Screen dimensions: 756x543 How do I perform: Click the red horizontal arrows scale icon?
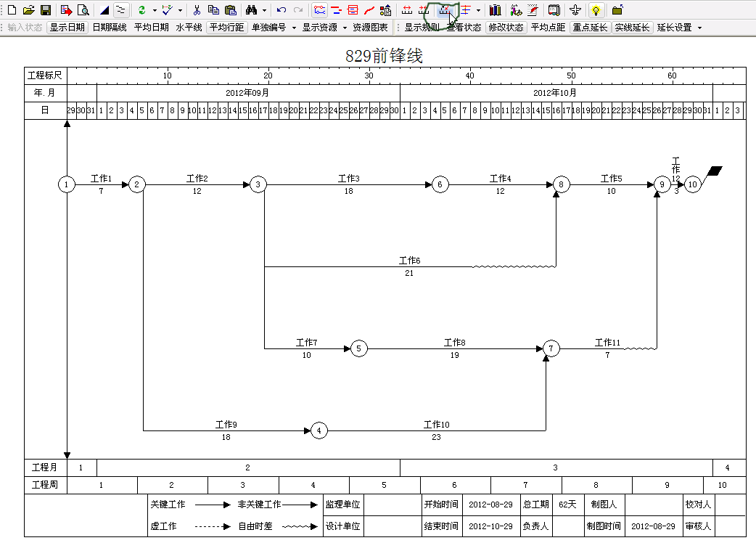pos(407,9)
